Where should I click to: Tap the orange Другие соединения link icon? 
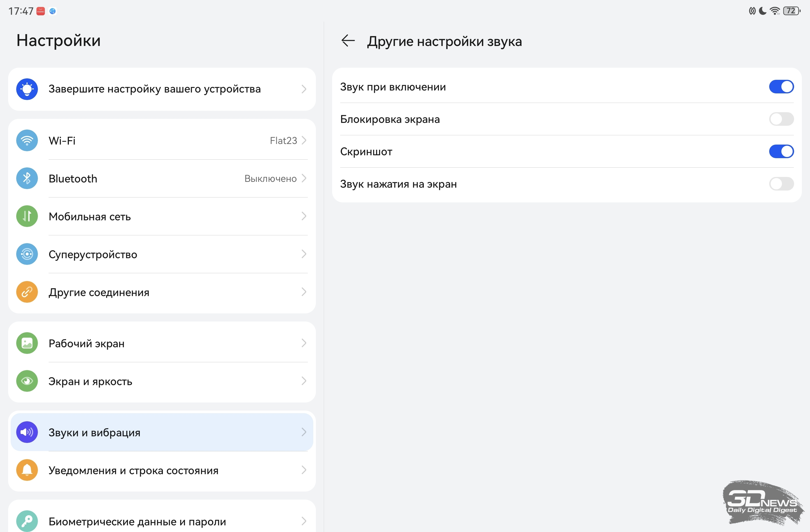click(x=27, y=292)
